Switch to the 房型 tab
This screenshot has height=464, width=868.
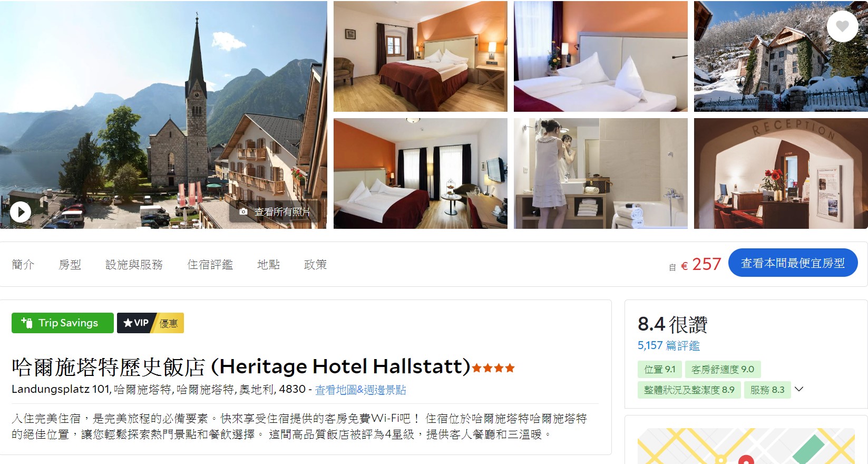tap(70, 265)
